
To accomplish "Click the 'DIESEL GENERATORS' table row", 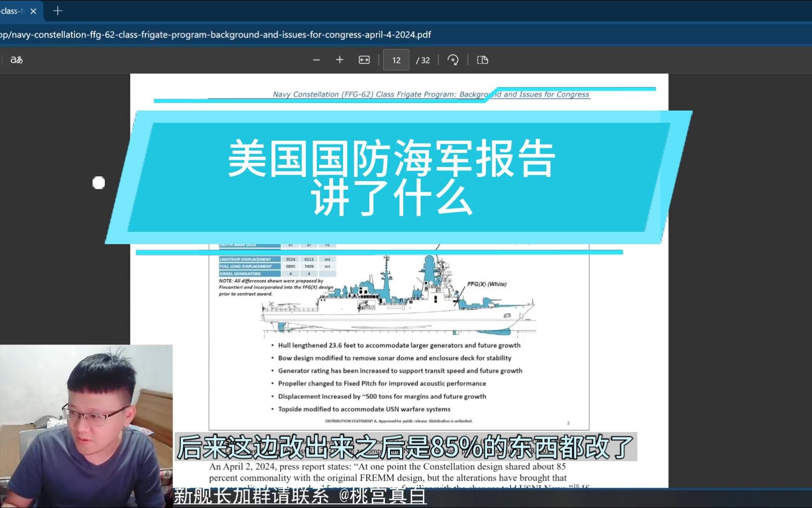I will pos(278,273).
